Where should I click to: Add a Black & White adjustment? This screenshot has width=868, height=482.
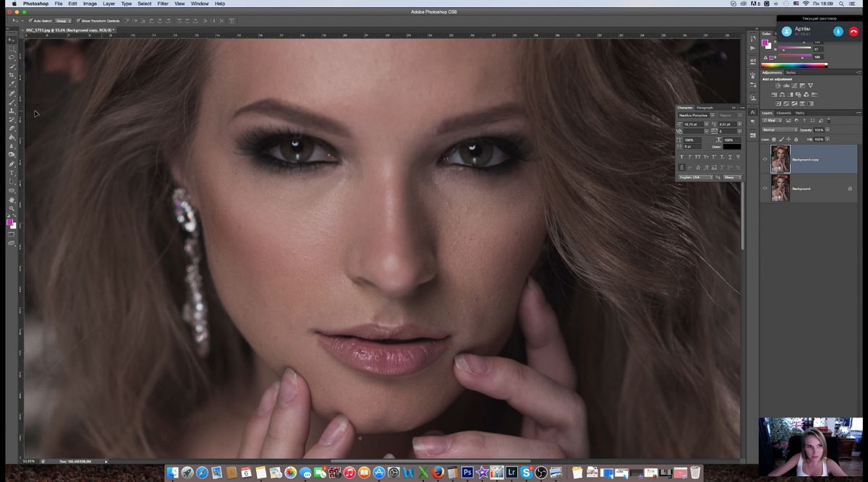click(791, 95)
